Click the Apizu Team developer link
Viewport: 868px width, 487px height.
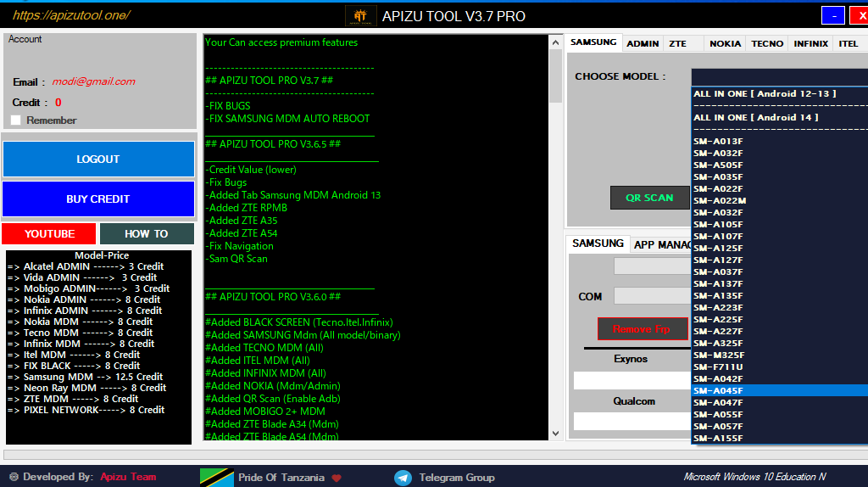[129, 477]
